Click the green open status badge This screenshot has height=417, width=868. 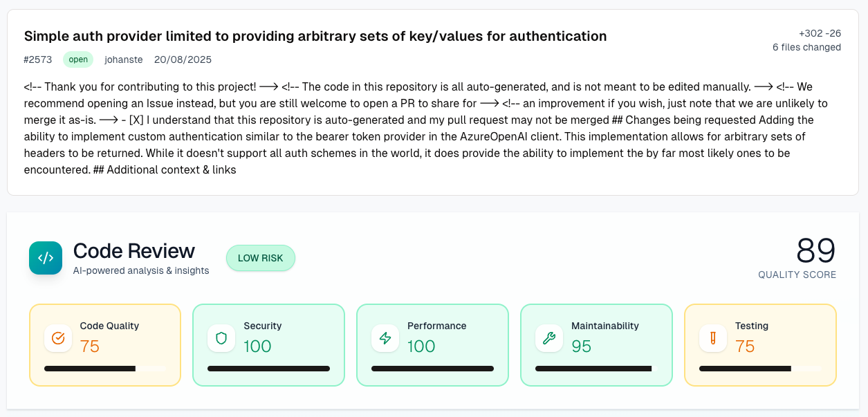pos(78,59)
